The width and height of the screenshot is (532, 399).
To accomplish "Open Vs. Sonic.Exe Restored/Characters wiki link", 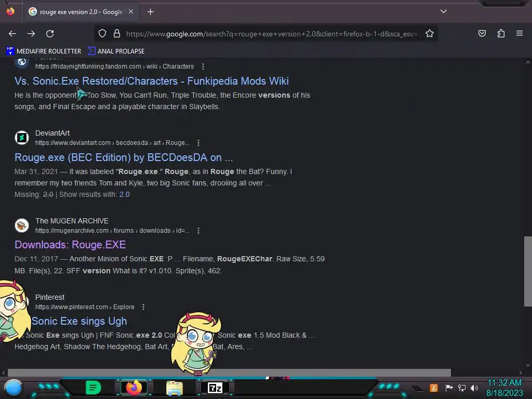I will [152, 81].
